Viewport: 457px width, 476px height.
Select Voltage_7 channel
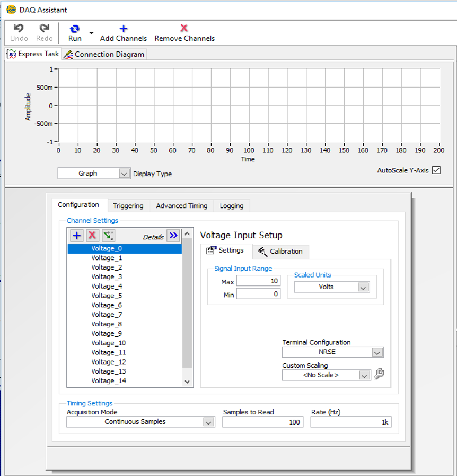coord(125,315)
